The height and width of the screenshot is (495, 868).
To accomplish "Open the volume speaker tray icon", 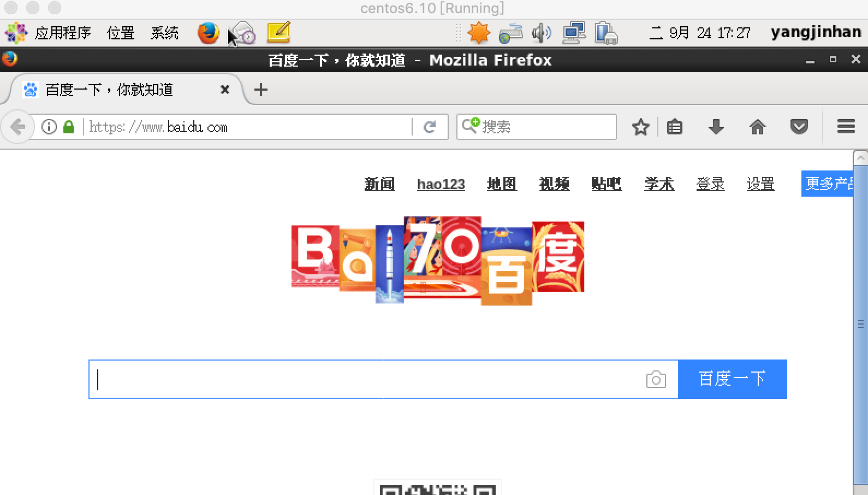I will point(541,33).
